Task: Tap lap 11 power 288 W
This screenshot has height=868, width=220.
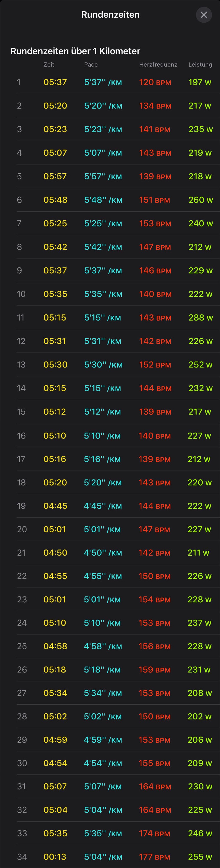Action: click(x=200, y=317)
